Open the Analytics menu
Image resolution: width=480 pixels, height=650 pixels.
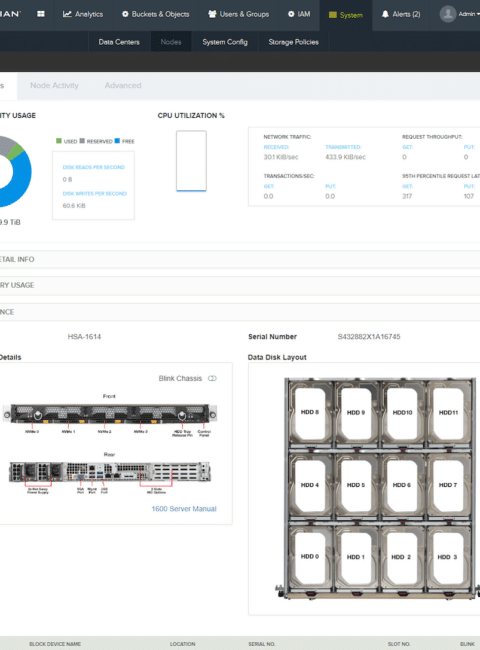[83, 14]
